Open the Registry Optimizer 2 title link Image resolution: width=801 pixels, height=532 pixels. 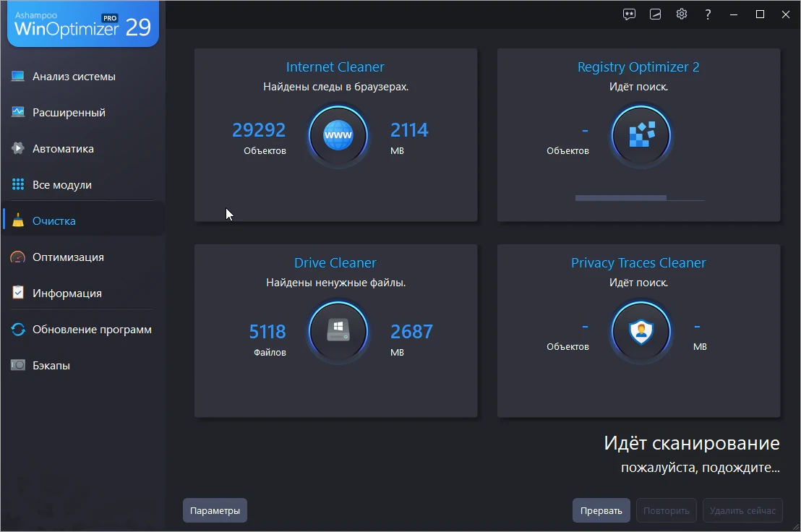[638, 67]
